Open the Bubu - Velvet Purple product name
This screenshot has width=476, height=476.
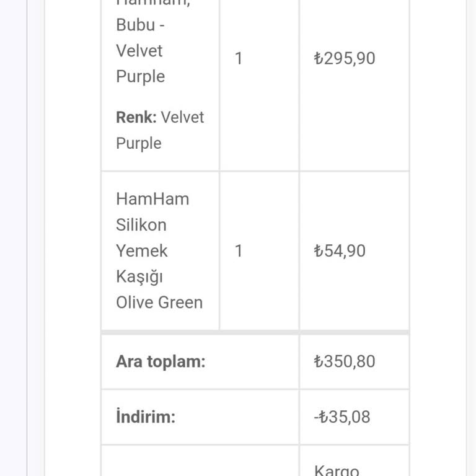click(140, 51)
